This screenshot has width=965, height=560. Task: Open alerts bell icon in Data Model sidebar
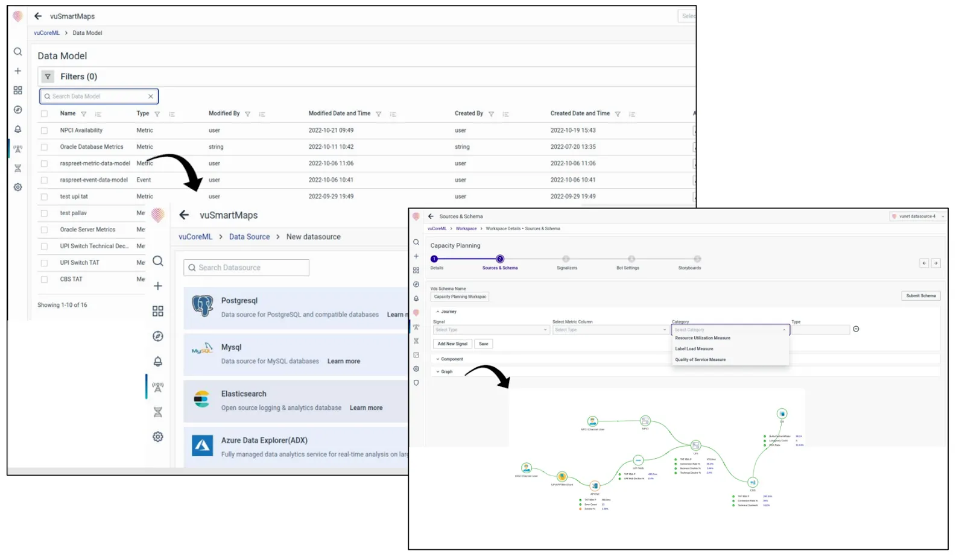[x=17, y=129]
